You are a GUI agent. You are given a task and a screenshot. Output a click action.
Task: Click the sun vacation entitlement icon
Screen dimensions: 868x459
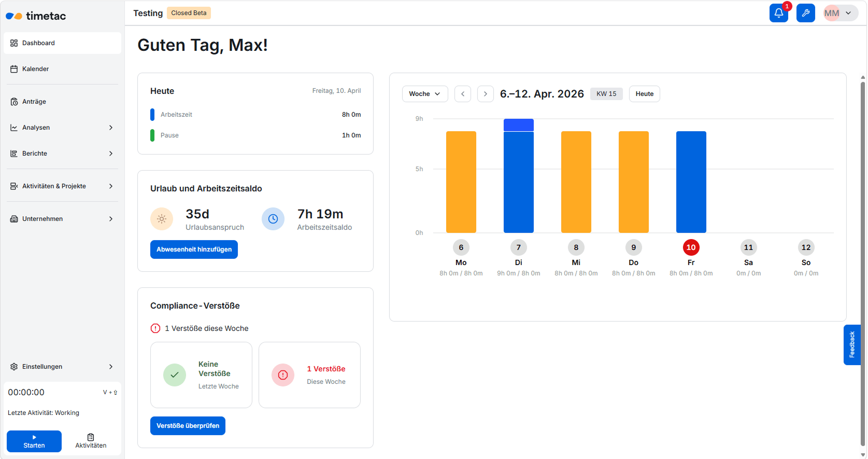pyautogui.click(x=162, y=219)
